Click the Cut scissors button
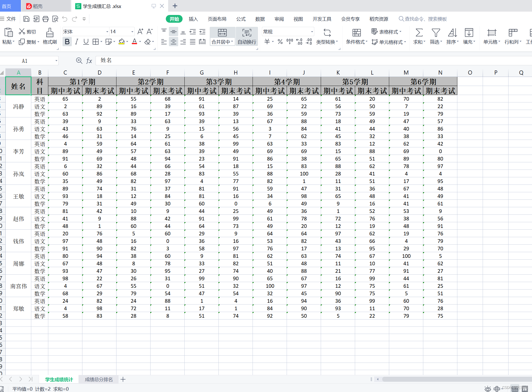The width and height of the screenshot is (532, 392). coord(27,32)
